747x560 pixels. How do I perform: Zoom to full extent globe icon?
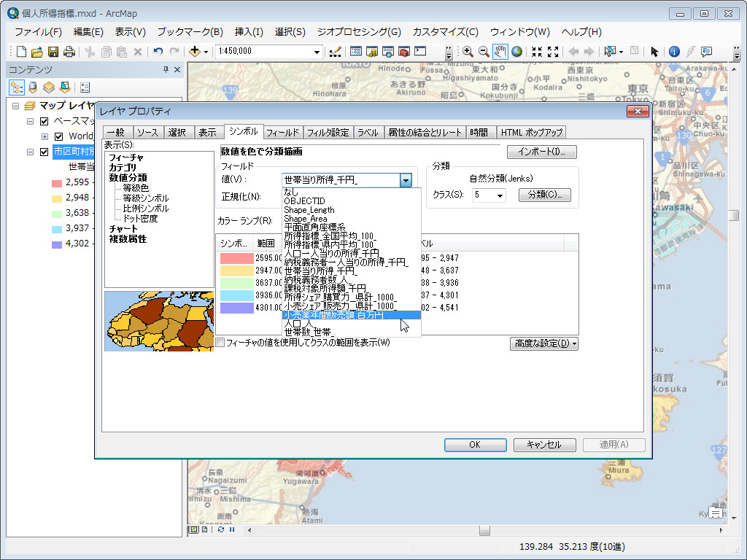pyautogui.click(x=516, y=52)
